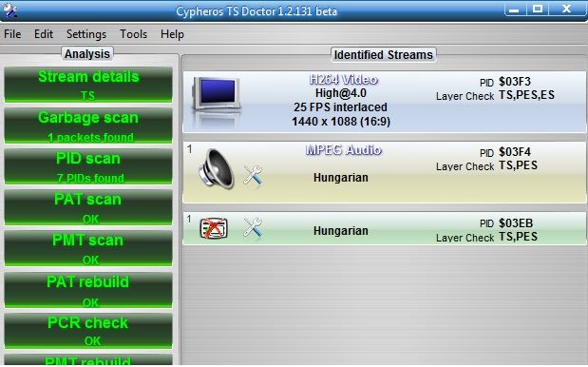Click the MPEG Audio speaker icon
Image resolution: width=588 pixels, height=367 pixels.
coord(216,168)
